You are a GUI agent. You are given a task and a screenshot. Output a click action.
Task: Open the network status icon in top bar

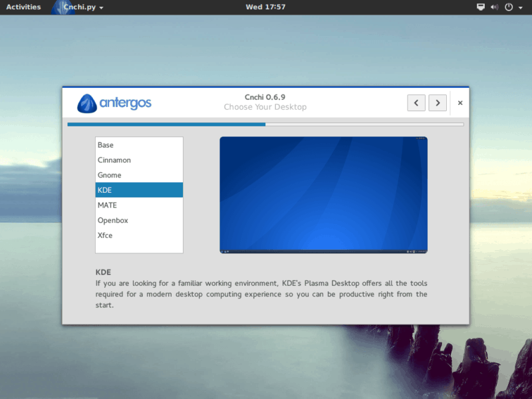[x=481, y=7]
